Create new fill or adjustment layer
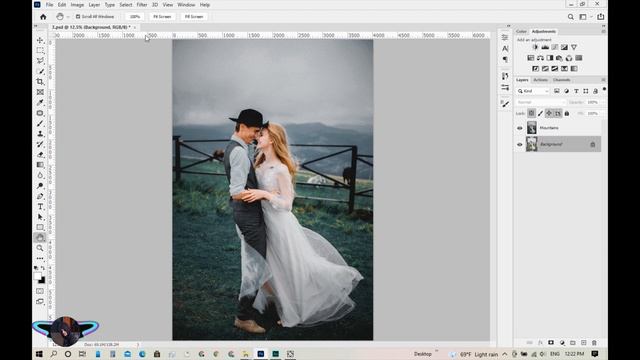The height and width of the screenshot is (360, 640). pyautogui.click(x=562, y=343)
